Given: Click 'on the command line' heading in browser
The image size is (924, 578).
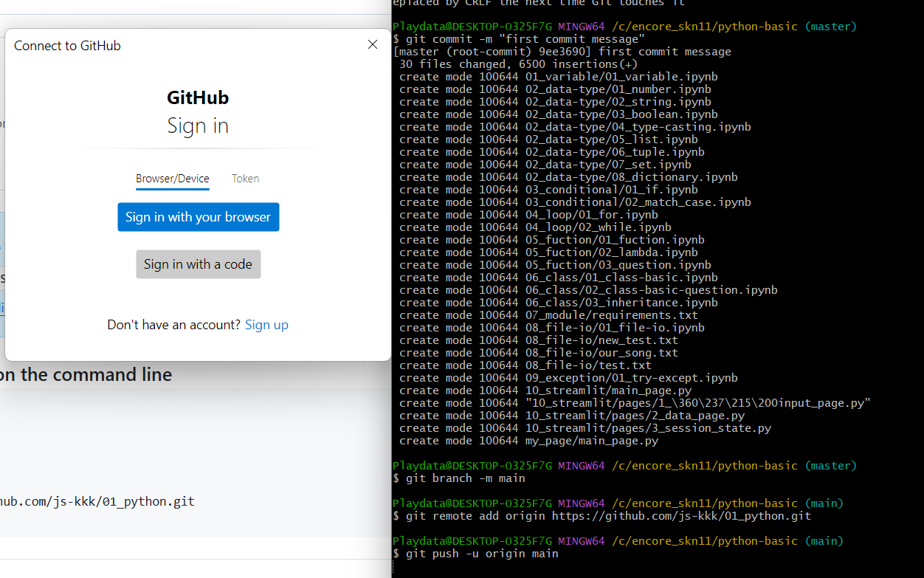Looking at the screenshot, I should (x=86, y=375).
